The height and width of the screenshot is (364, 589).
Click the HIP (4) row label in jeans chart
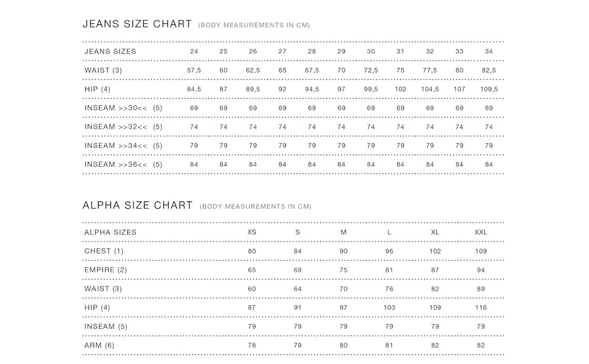pos(97,89)
